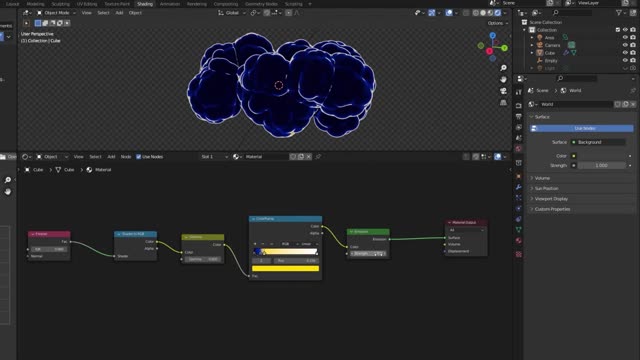Click the ColorRamp gradient bar
This screenshot has height=360, width=640.
point(285,252)
